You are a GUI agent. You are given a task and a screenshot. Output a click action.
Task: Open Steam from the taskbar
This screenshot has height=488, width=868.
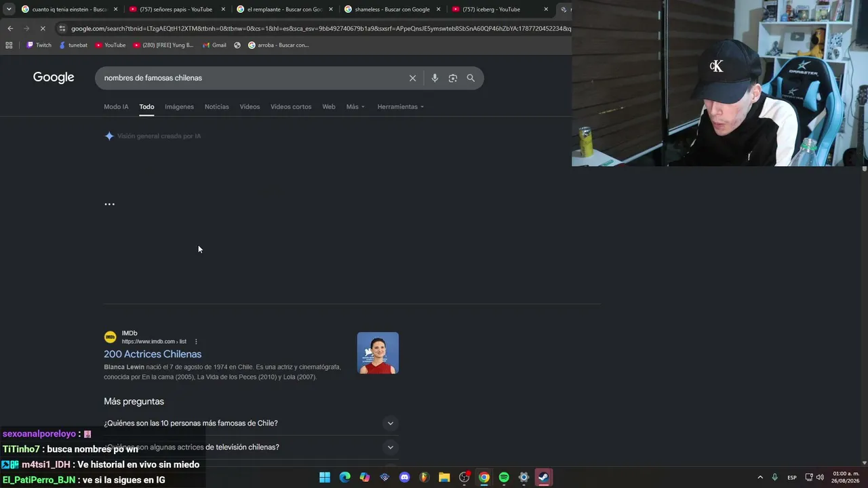(x=544, y=477)
